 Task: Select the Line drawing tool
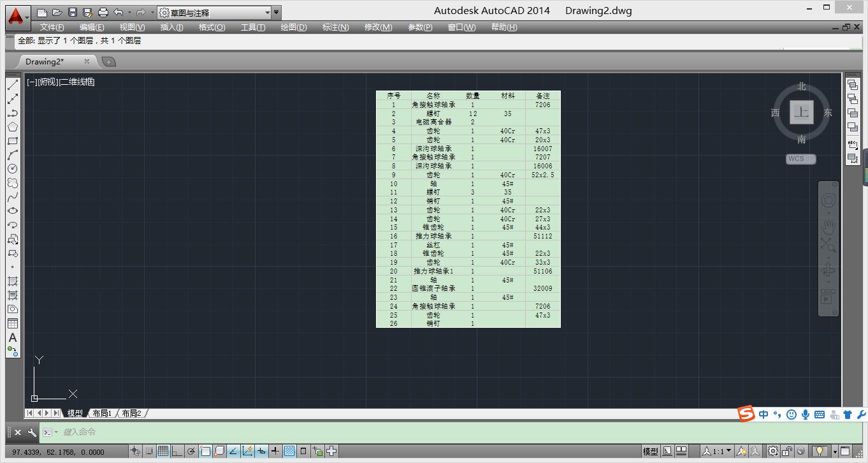tap(13, 85)
